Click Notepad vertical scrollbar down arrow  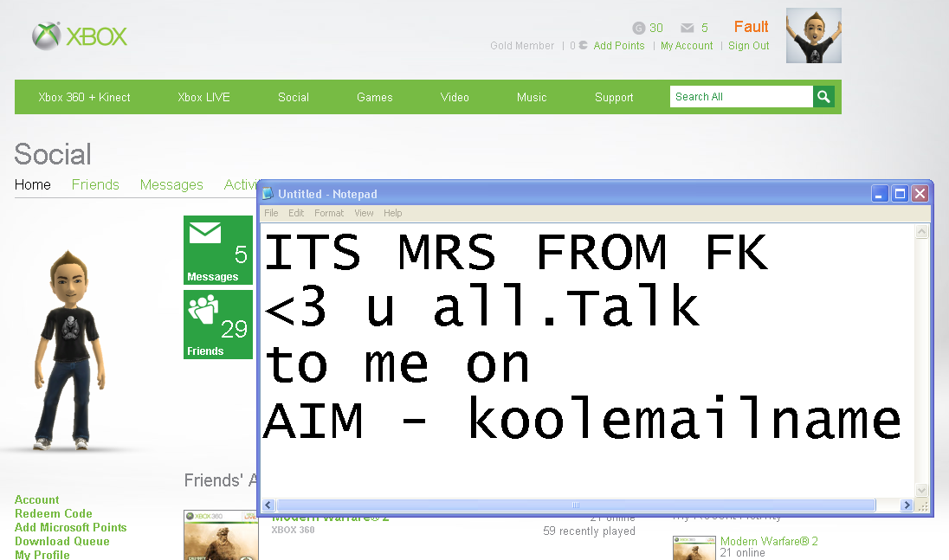pos(922,490)
